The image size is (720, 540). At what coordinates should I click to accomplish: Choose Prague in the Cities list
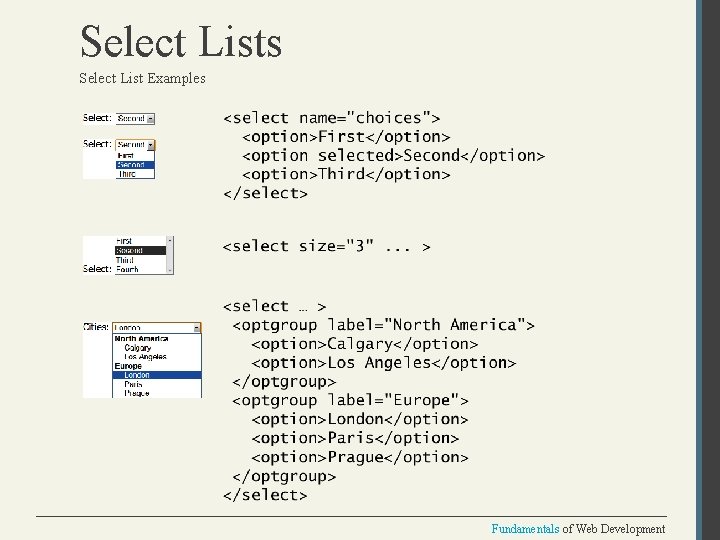click(x=157, y=393)
